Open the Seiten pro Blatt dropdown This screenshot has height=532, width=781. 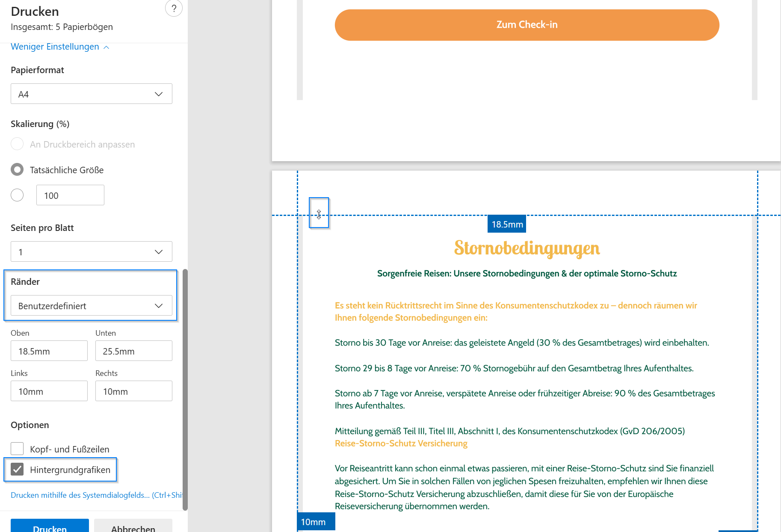click(x=91, y=252)
